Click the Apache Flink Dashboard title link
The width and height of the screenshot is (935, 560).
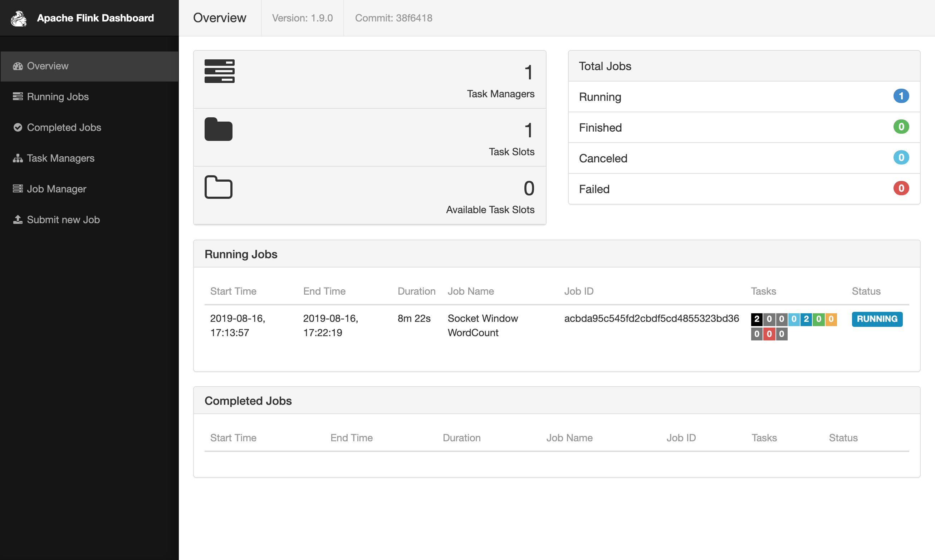coord(96,18)
